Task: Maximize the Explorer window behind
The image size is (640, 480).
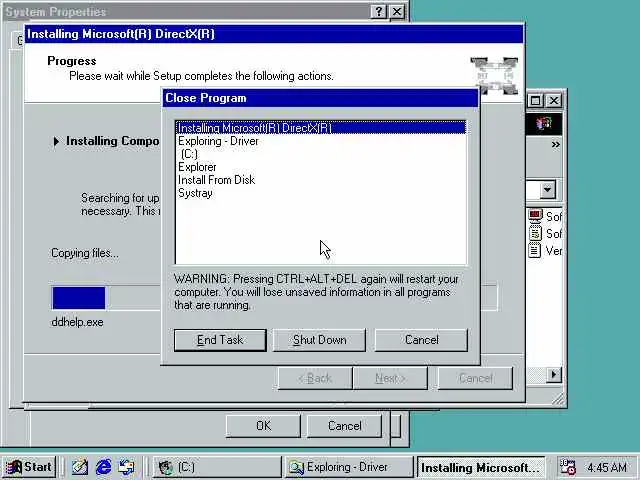Action: (x=536, y=100)
